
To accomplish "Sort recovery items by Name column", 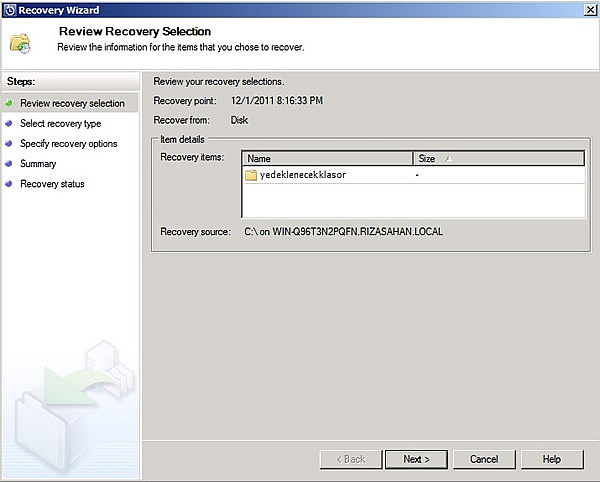I will click(327, 158).
